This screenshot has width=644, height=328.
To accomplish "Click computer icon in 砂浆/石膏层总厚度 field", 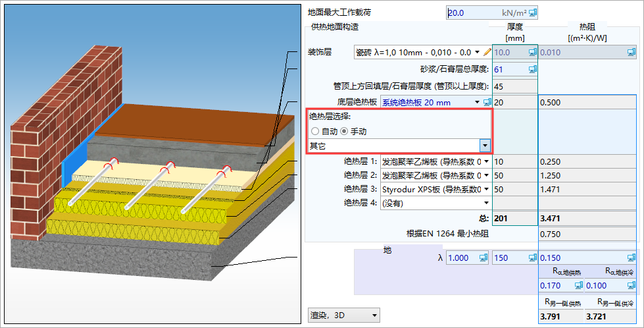I will (532, 69).
